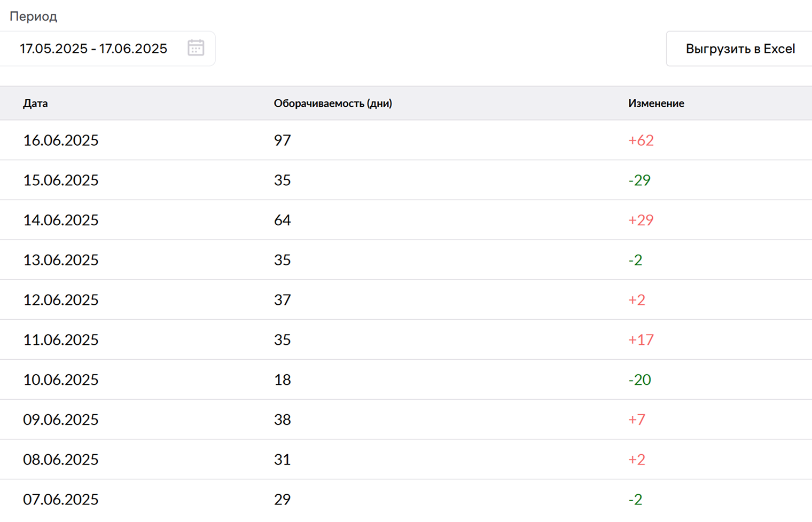812x522 pixels.
Task: Select the period date range input
Action: pyautogui.click(x=107, y=49)
